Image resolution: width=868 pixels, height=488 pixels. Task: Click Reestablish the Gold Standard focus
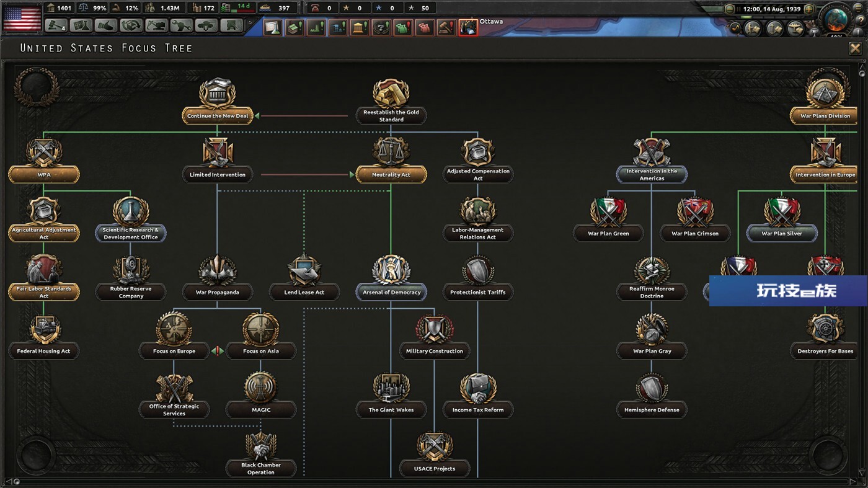[x=391, y=101]
